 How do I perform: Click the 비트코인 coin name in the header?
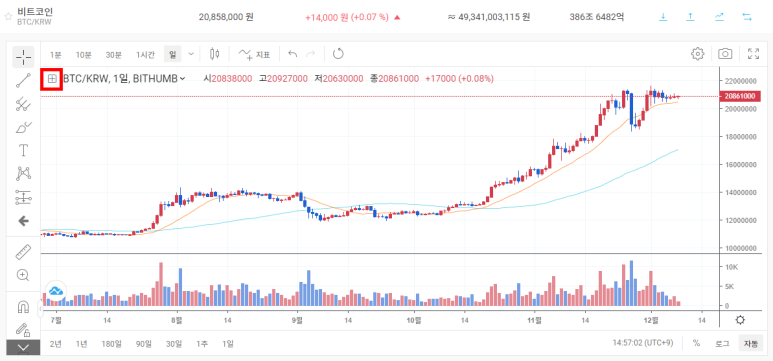coord(35,11)
